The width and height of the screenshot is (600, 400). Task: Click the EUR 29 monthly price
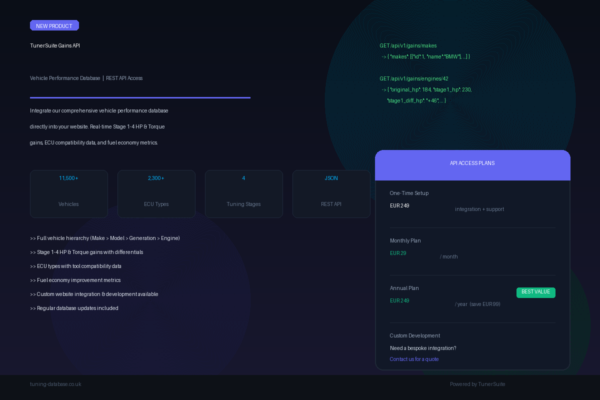pyautogui.click(x=398, y=253)
